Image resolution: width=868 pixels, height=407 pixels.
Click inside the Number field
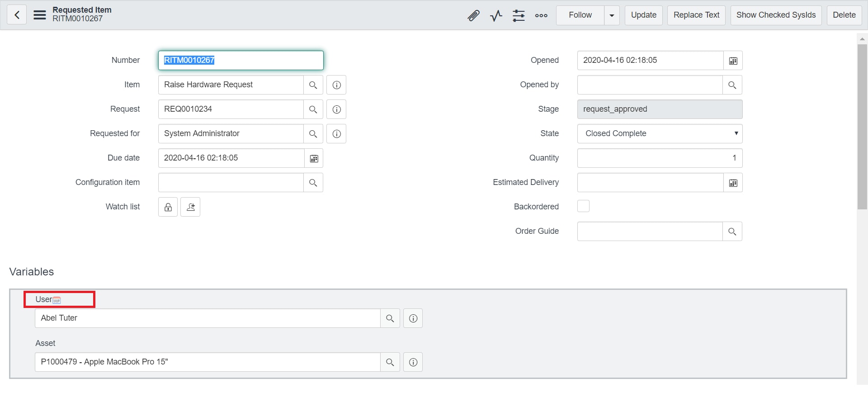click(241, 60)
